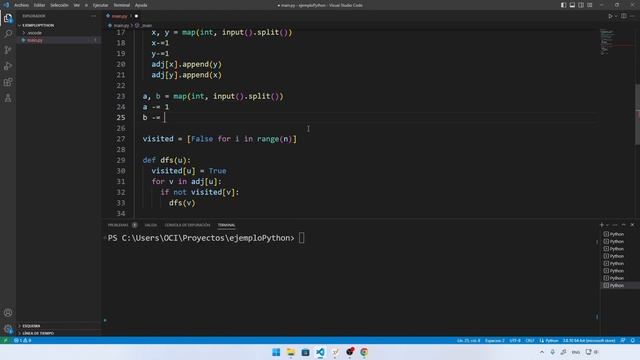Click the unsaved dot on main.py tab
640x360 pixels.
136,16
